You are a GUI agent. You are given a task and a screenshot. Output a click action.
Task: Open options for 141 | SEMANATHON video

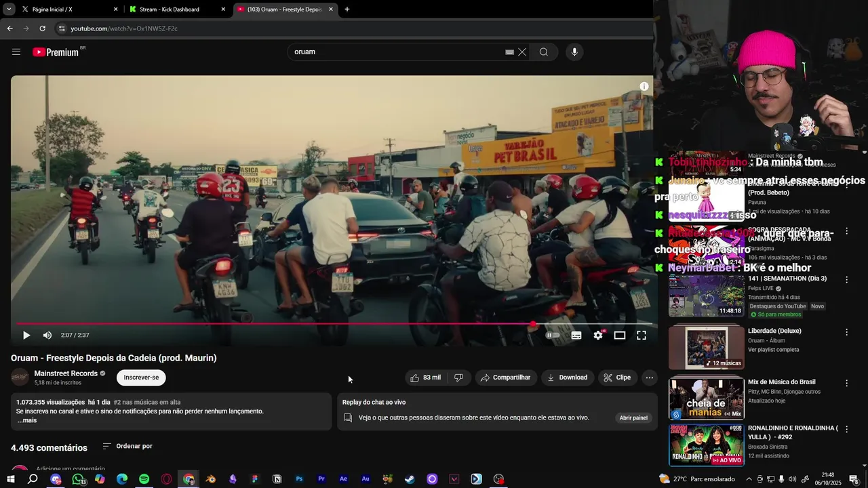pos(846,280)
